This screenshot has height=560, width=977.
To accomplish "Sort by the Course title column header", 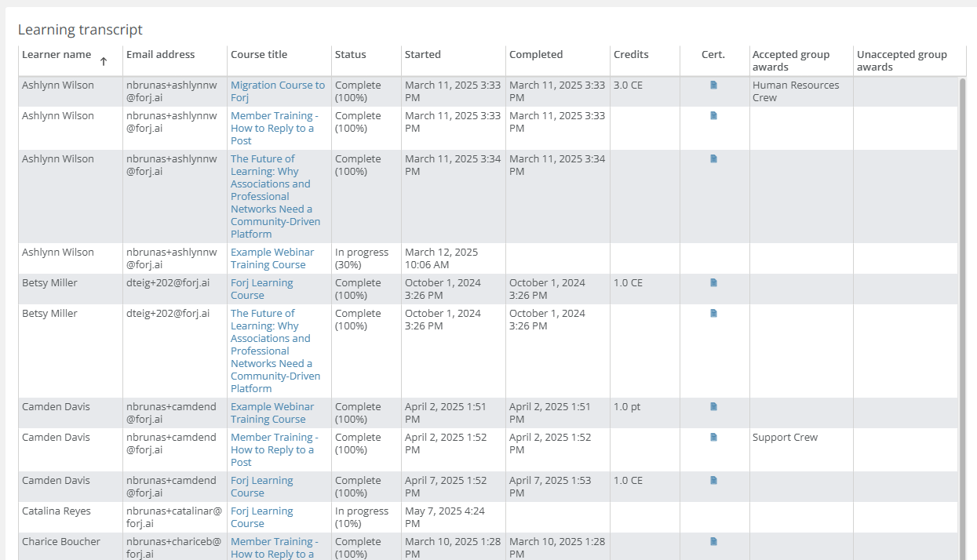I will coord(259,54).
